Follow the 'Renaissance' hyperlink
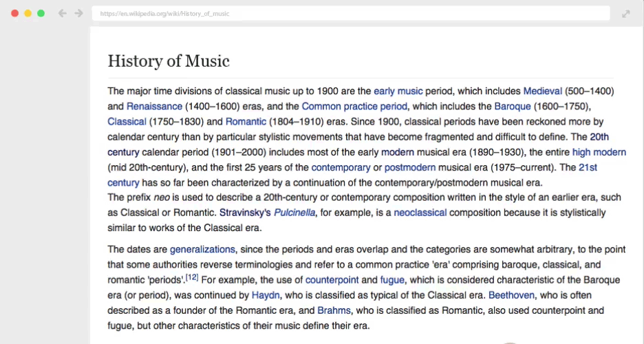644x344 pixels. [154, 107]
